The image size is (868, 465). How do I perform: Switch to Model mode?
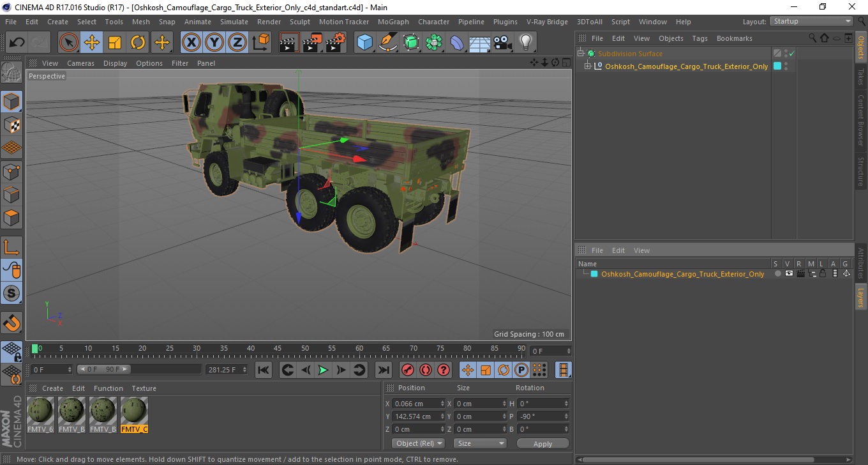pyautogui.click(x=11, y=102)
